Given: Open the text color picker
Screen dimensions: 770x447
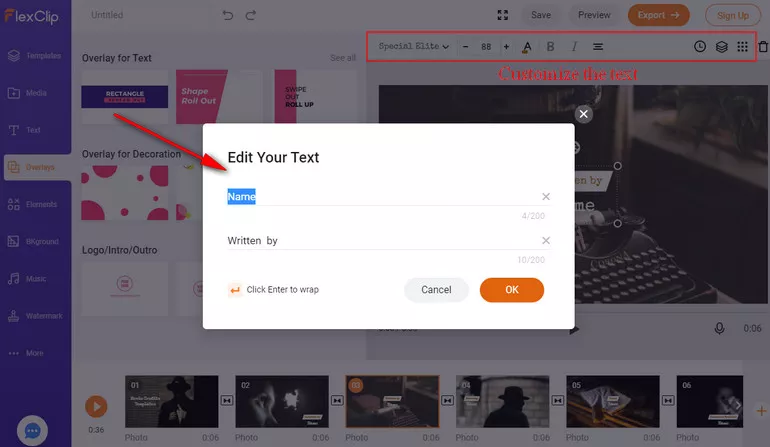Looking at the screenshot, I should (527, 47).
